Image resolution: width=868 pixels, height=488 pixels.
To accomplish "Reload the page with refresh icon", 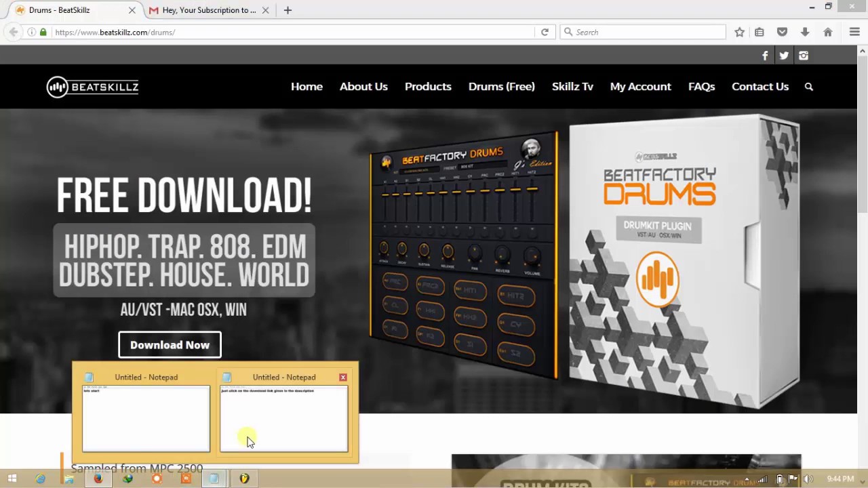I will point(545,32).
